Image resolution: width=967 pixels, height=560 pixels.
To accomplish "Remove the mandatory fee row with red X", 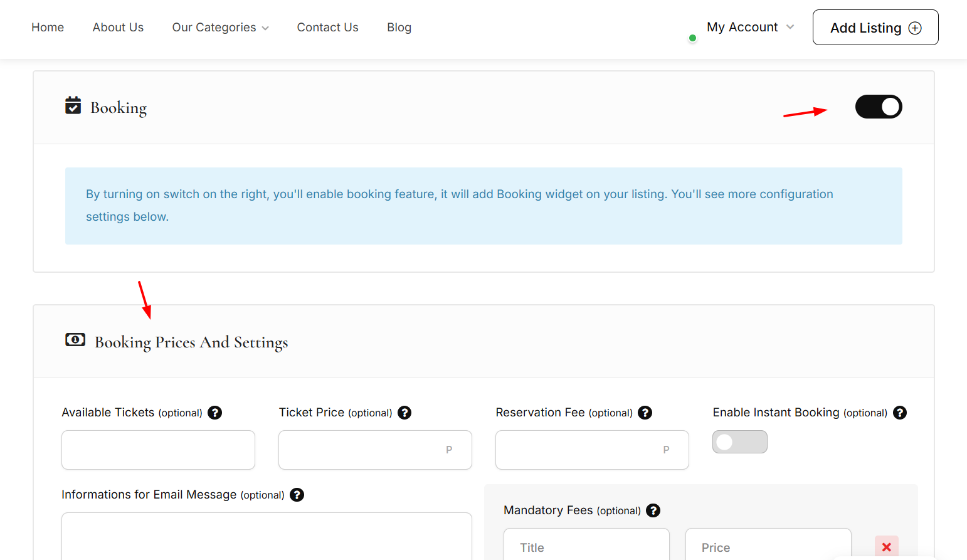I will tap(886, 547).
